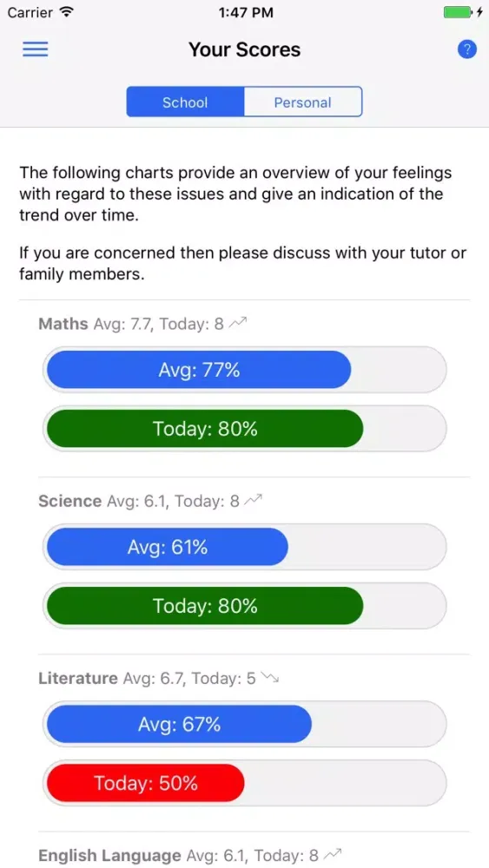489x868 pixels.
Task: Tap the English Language subject heading
Action: (x=109, y=855)
